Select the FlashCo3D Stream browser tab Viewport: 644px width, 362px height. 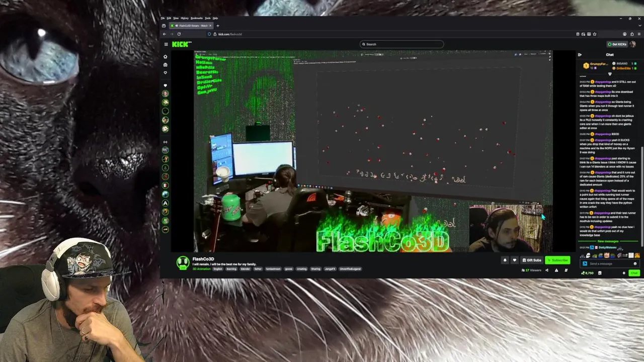pyautogui.click(x=190, y=26)
